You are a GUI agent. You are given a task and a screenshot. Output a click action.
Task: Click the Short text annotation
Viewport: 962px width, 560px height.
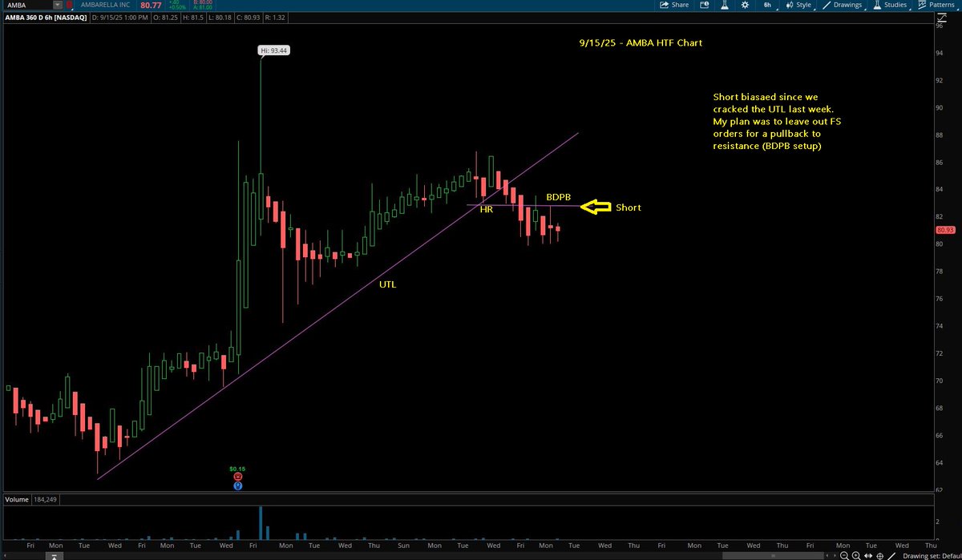(x=628, y=207)
